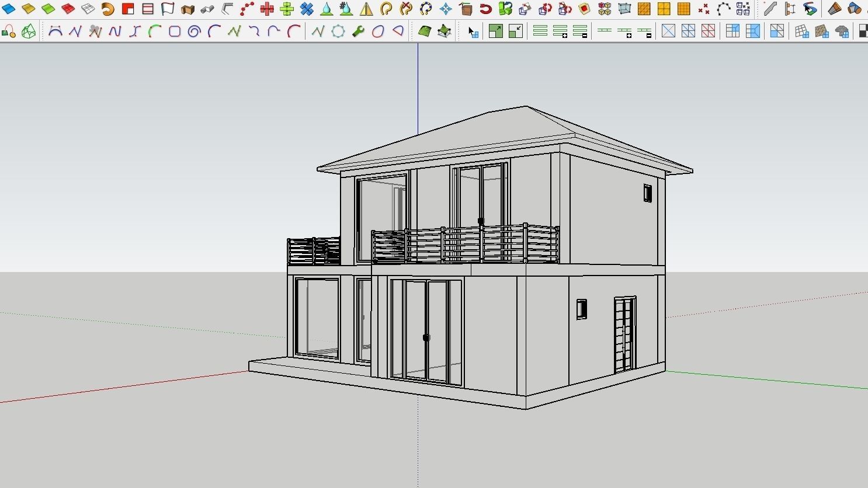Screen dimensions: 868x488
Task: Select the green wireframe house icon
Action: (29, 32)
